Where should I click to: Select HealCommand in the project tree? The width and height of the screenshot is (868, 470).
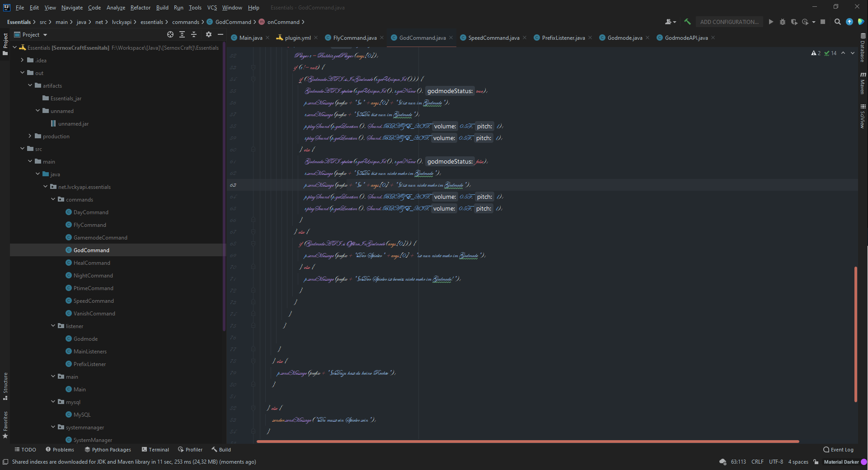coord(92,263)
